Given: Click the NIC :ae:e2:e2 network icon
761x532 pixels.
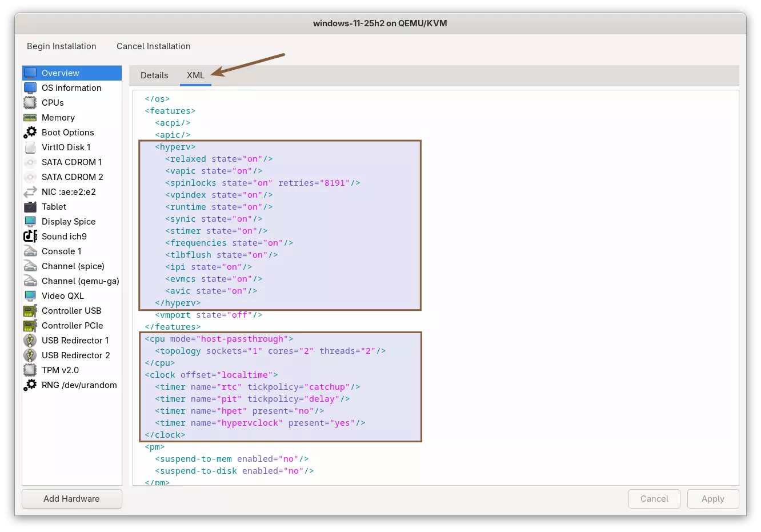Looking at the screenshot, I should [30, 192].
